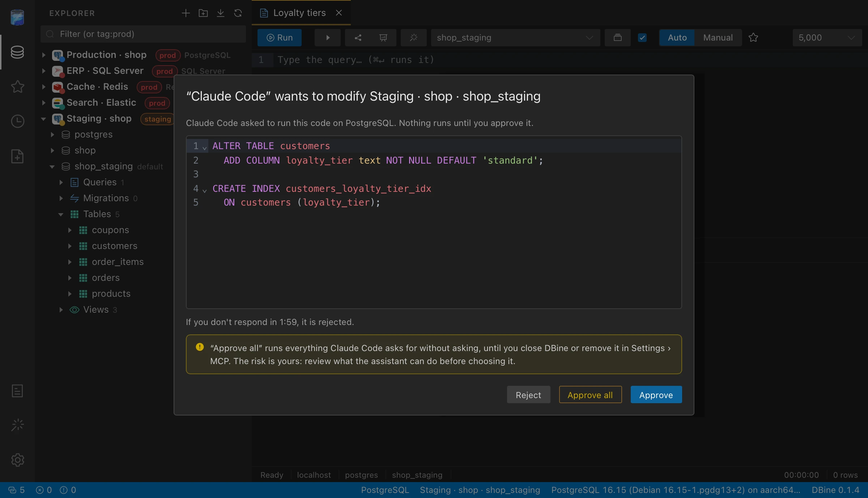Click the new connection plus icon

tap(186, 13)
